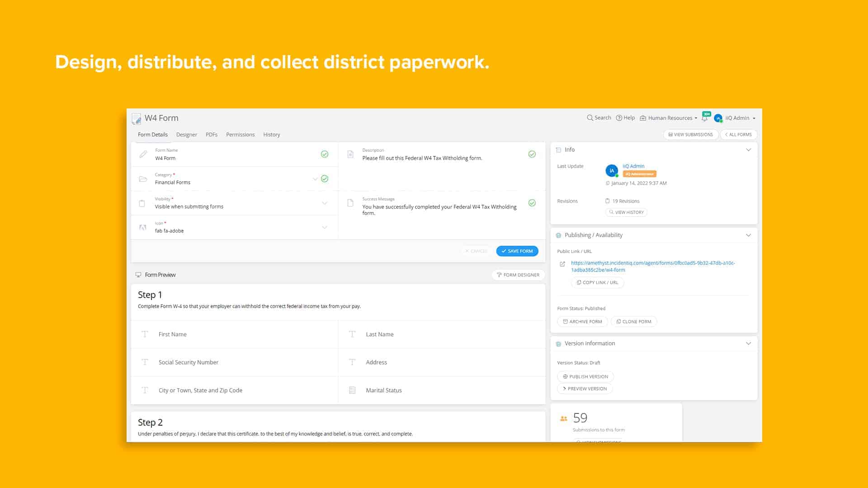Image resolution: width=868 pixels, height=488 pixels.
Task: Toggle the green validation check beside Form Name
Action: click(x=325, y=154)
